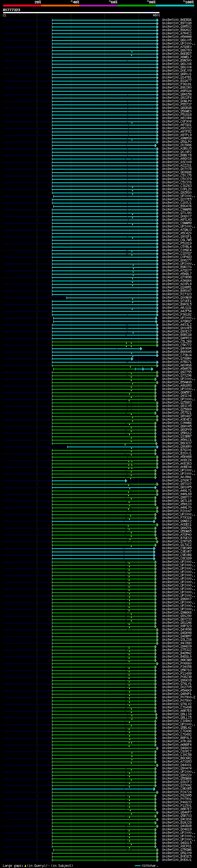197x868 pixels.
Task: Open hit UniRef100_A5AHA8
Action: pos(177,37)
